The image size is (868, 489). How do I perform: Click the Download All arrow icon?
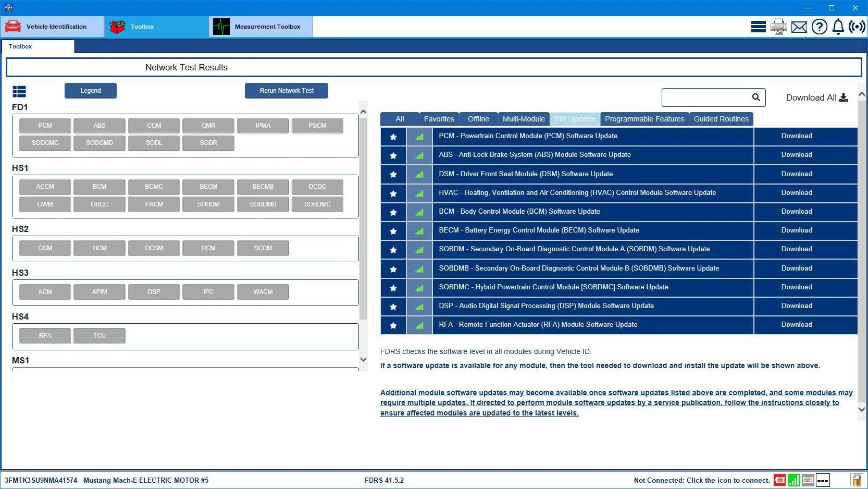[844, 97]
